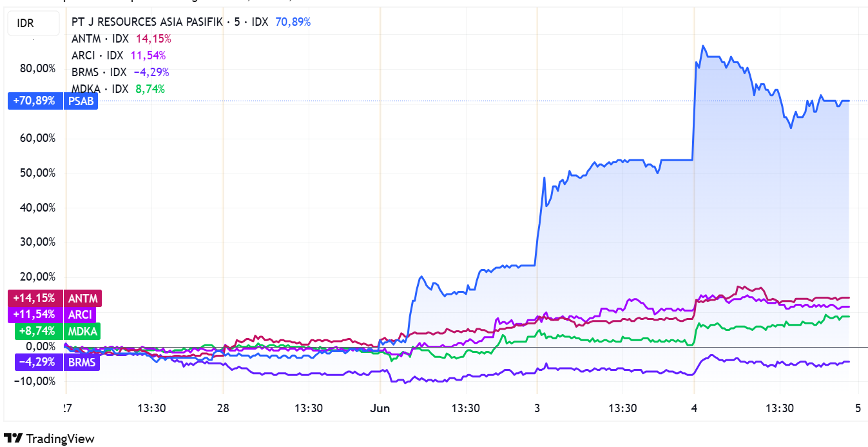Choose the BRMS · IDX legend entry
868x447 pixels.
[x=99, y=72]
